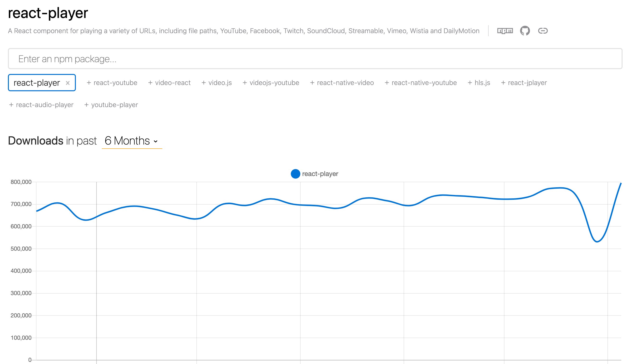Click the package description text

(244, 31)
